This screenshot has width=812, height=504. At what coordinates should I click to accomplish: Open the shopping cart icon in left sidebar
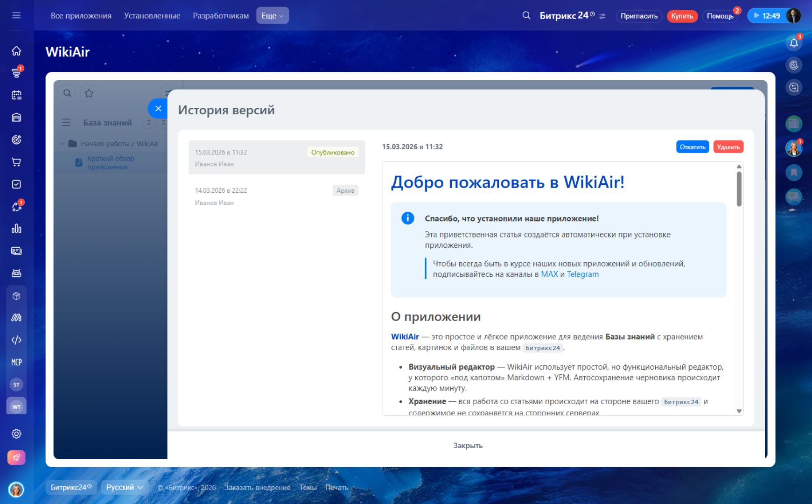tap(16, 162)
